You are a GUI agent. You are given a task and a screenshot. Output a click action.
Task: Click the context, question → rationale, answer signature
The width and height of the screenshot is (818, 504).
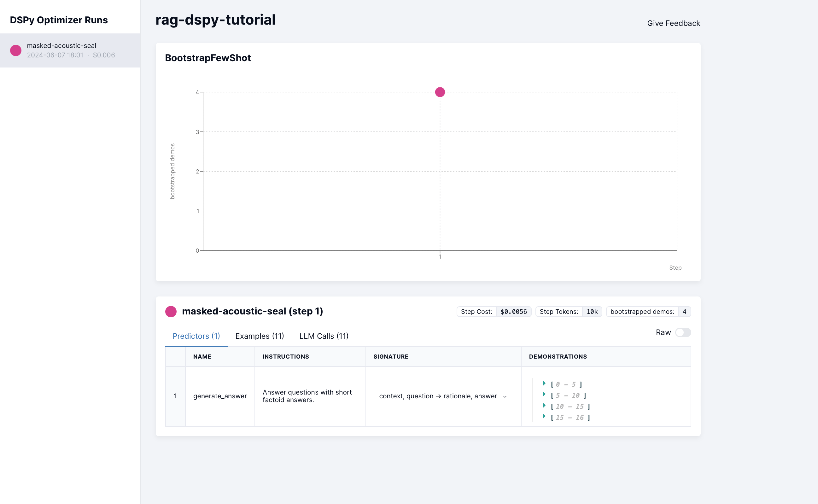[438, 396]
